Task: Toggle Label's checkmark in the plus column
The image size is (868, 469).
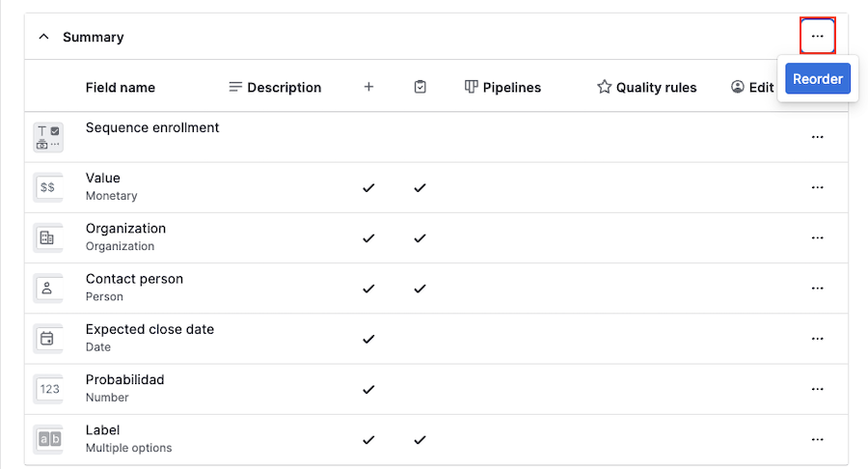Action: (368, 439)
